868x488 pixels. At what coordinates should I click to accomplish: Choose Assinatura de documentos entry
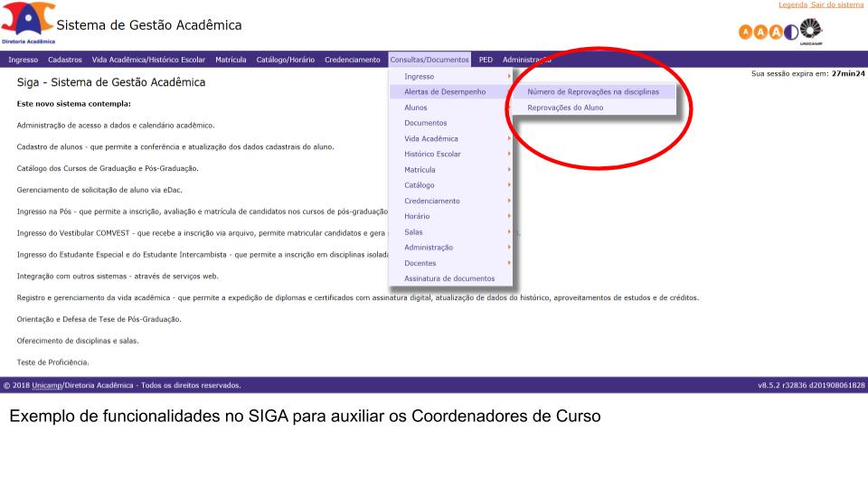[449, 278]
